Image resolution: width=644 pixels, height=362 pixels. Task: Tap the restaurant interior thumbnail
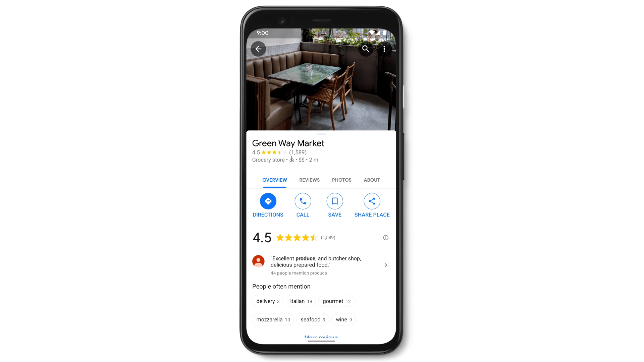(322, 81)
